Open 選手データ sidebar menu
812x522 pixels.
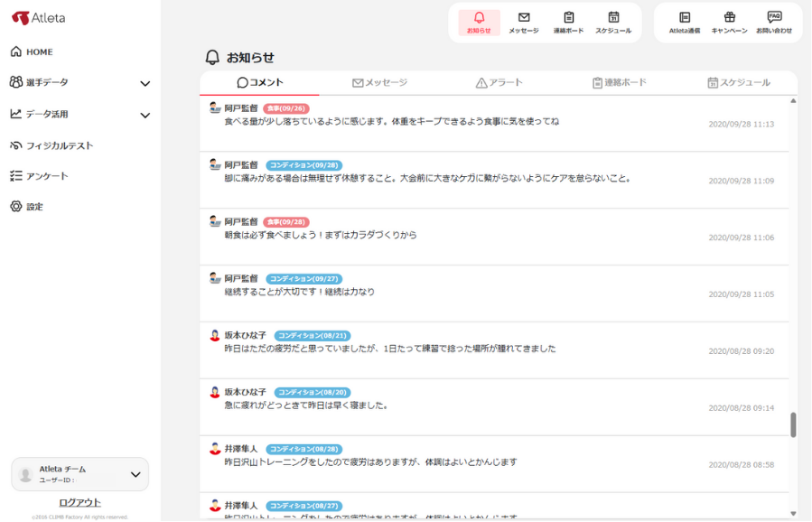(40, 82)
